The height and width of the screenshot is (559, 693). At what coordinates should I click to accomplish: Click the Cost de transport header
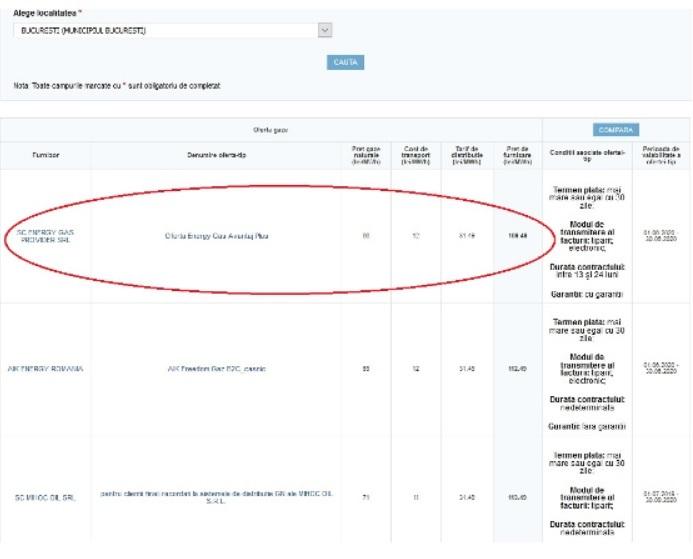(x=415, y=154)
